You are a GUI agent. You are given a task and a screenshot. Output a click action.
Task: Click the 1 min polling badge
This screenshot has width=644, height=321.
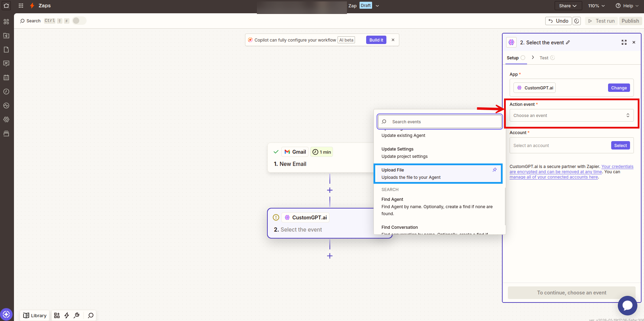[x=321, y=152]
